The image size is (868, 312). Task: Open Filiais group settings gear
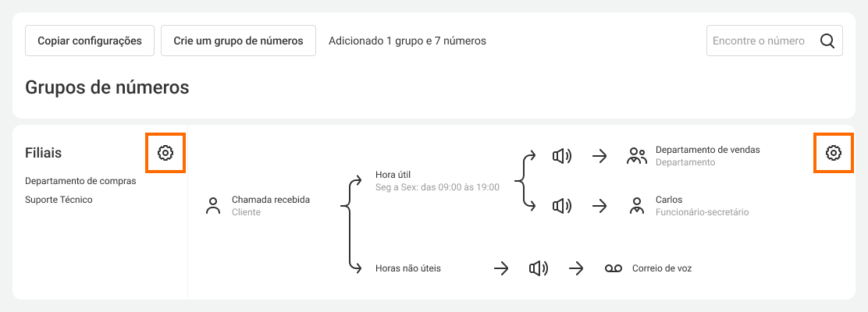[165, 153]
